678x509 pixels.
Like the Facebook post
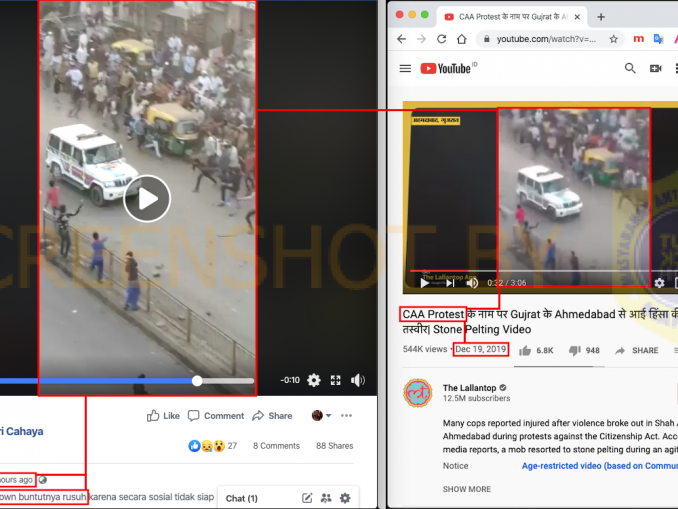(163, 416)
